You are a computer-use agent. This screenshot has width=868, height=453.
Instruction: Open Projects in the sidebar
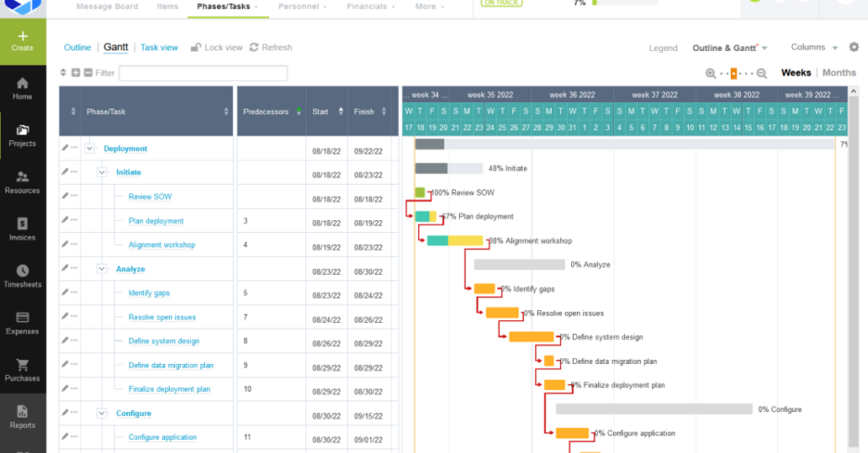pyautogui.click(x=22, y=136)
